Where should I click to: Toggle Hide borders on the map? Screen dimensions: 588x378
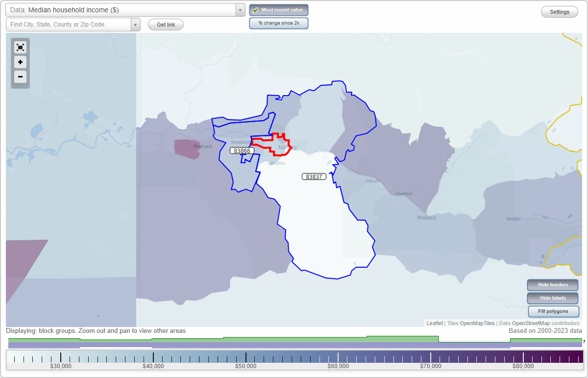click(553, 285)
